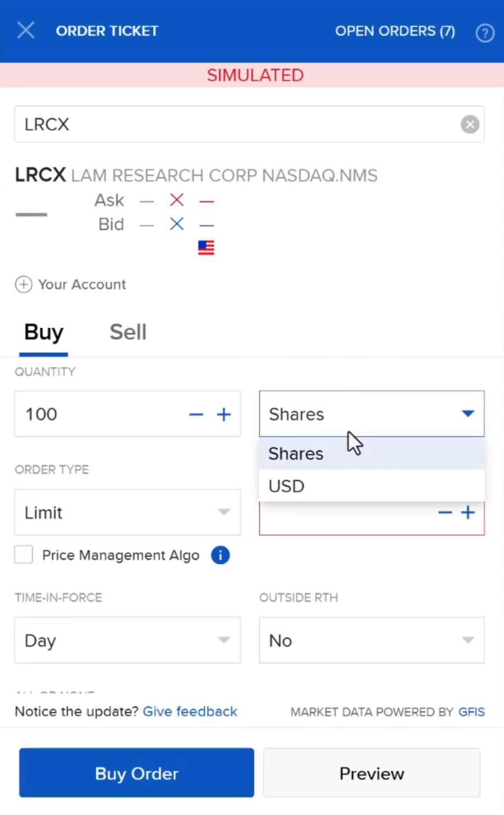Open the help question mark icon
Image resolution: width=504 pixels, height=815 pixels.
(x=484, y=33)
